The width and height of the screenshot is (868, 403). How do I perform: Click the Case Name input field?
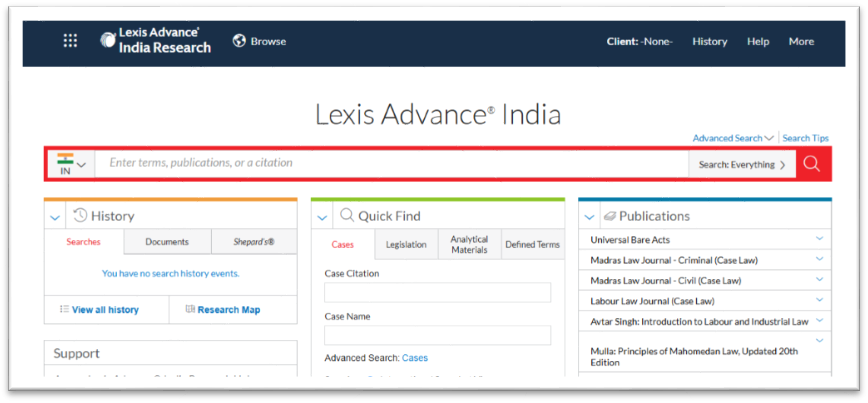coord(437,335)
